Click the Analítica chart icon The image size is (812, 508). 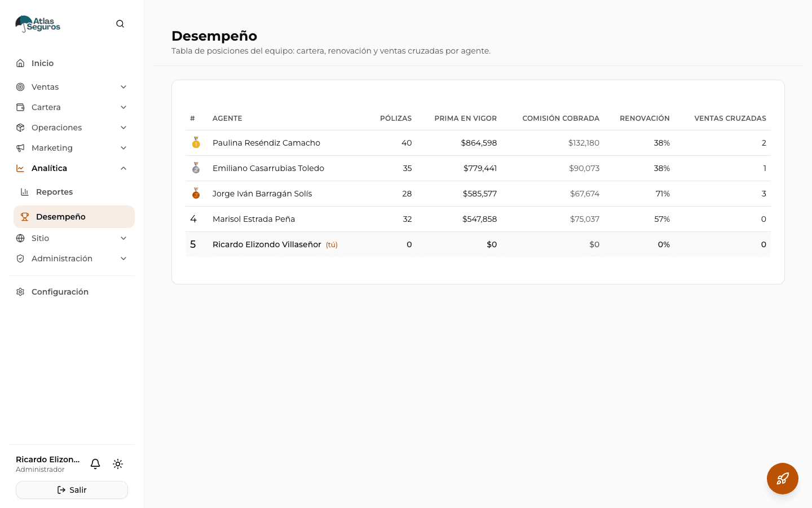20,168
